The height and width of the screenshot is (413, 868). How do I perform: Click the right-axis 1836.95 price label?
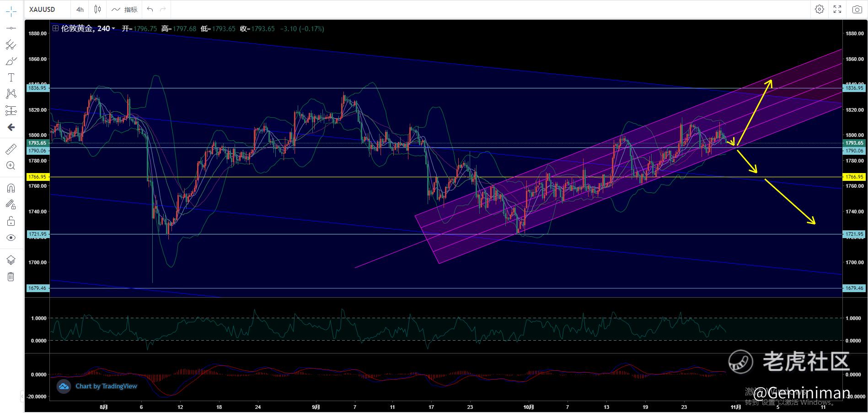click(x=854, y=88)
